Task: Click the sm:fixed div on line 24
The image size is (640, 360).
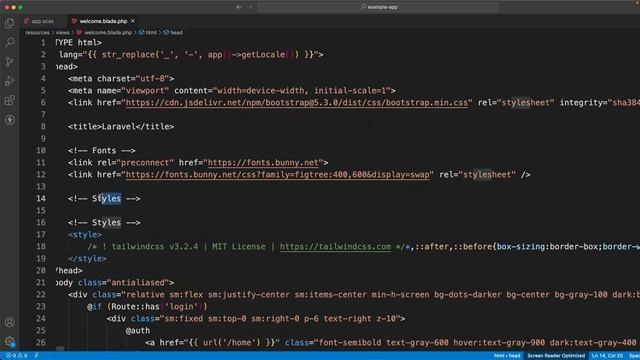Action: 256,319
